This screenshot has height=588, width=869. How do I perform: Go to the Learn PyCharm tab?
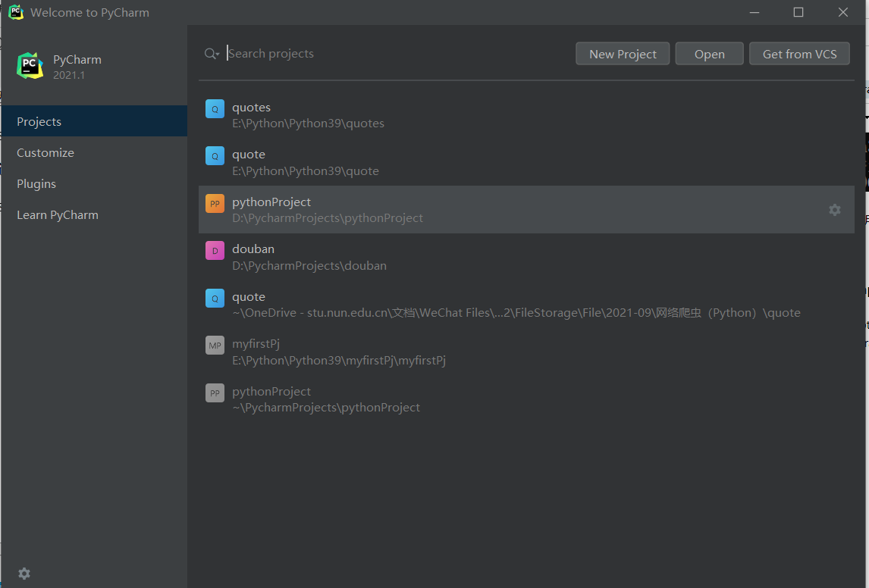pos(94,215)
